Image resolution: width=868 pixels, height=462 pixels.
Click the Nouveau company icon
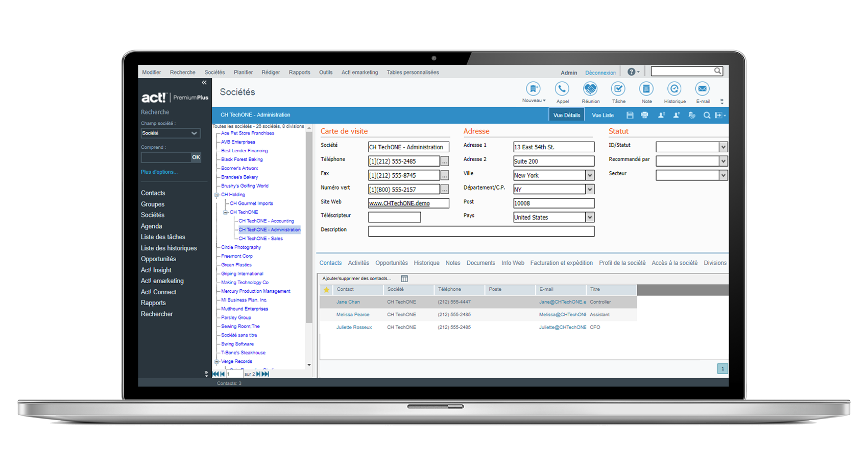point(533,89)
